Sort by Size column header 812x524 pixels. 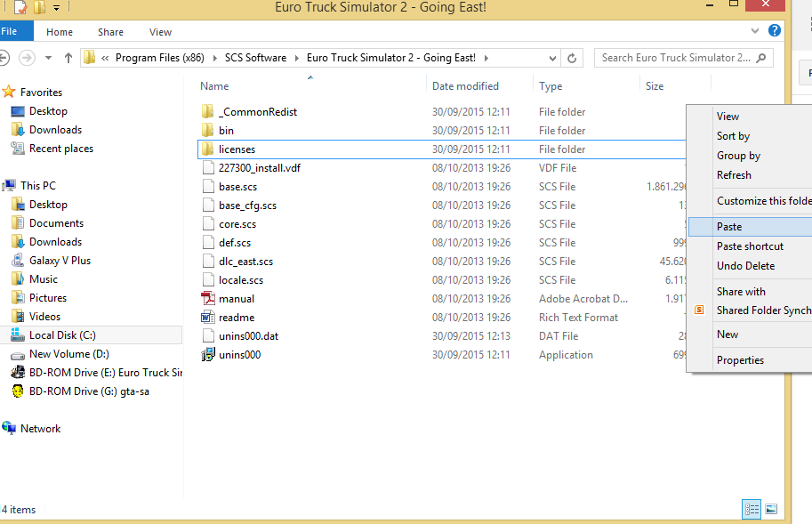pos(654,86)
